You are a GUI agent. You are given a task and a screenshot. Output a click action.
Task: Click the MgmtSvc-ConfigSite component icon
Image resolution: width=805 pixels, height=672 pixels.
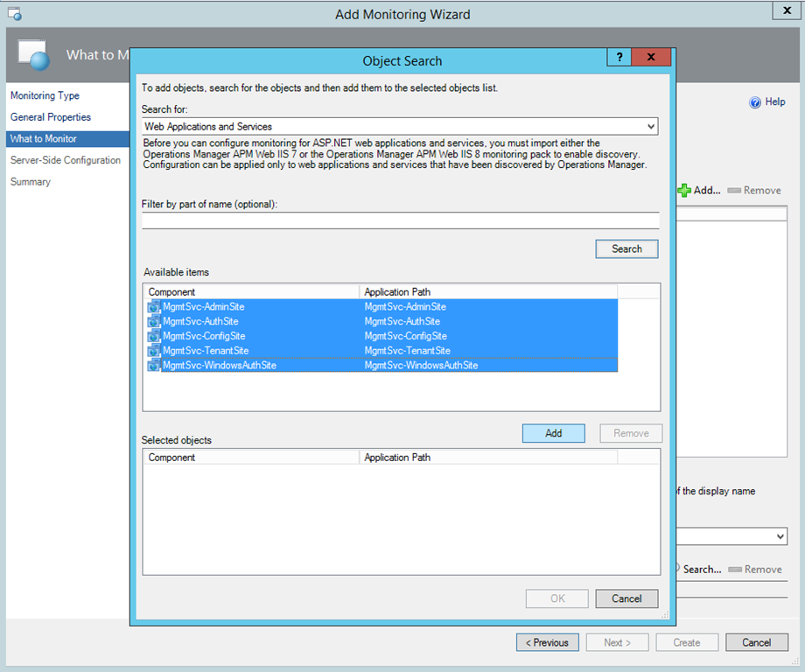tap(154, 336)
